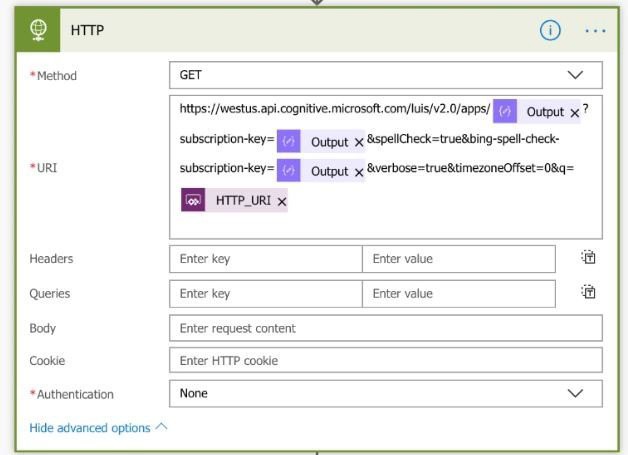Expand the Method dropdown showing GET
The image size is (628, 455).
386,75
